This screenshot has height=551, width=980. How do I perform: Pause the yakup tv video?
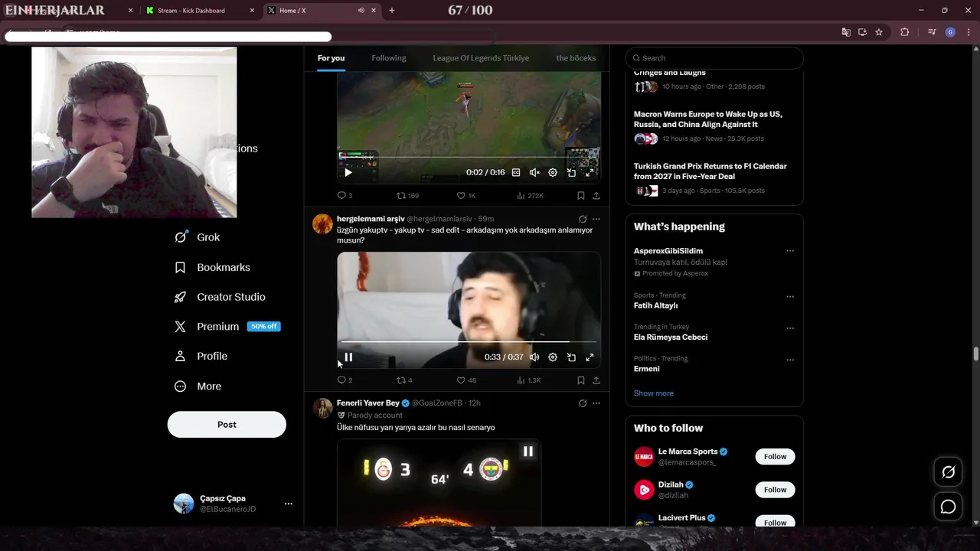(348, 357)
